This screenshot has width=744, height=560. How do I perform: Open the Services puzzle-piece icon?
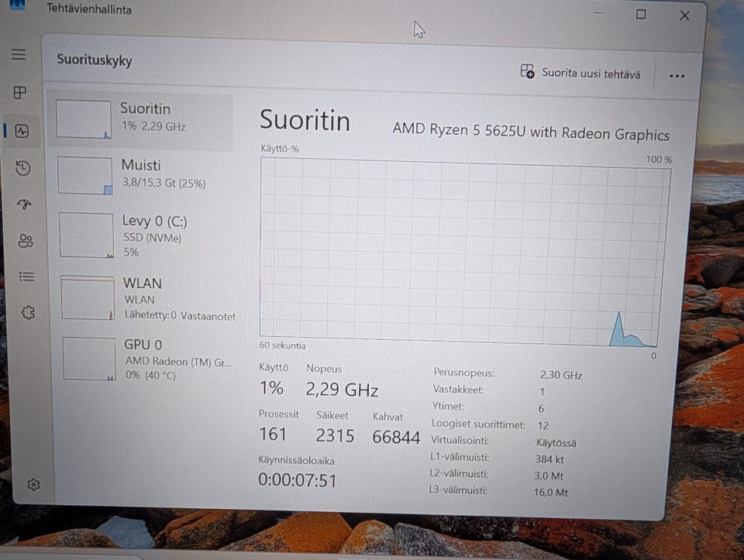click(x=28, y=312)
